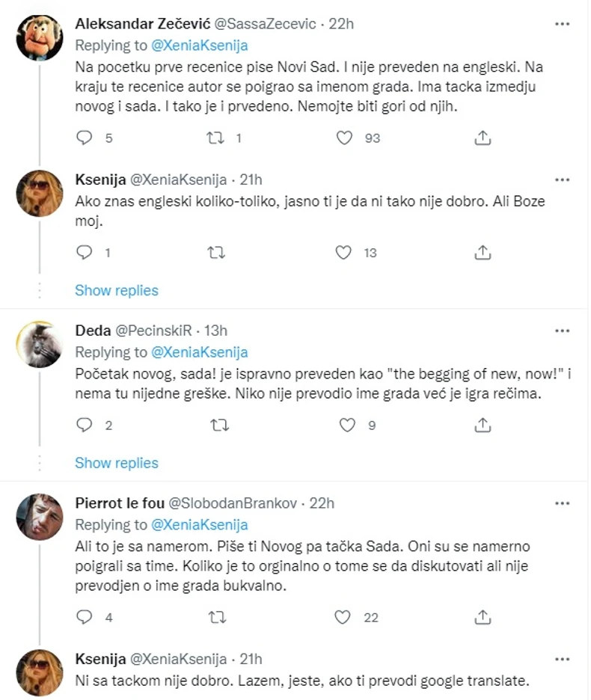The image size is (591, 700).
Task: Open @XeniaKsenija mention in Pierrot le fou's reply
Action: point(199,524)
